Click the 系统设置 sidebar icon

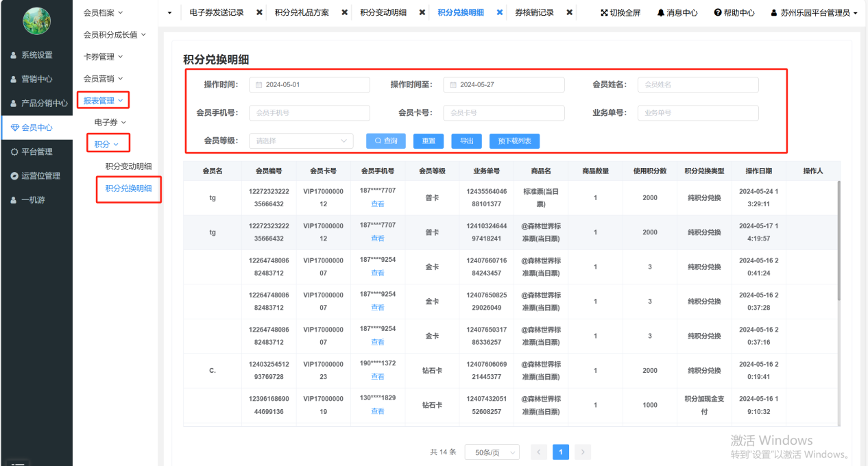point(14,56)
